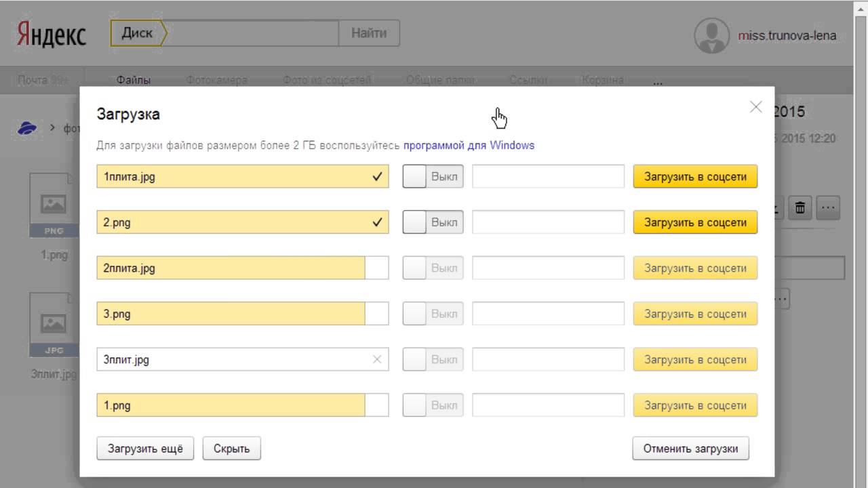This screenshot has width=868, height=488.
Task: Click the Yandex Disk flying saucer icon
Action: (27, 127)
